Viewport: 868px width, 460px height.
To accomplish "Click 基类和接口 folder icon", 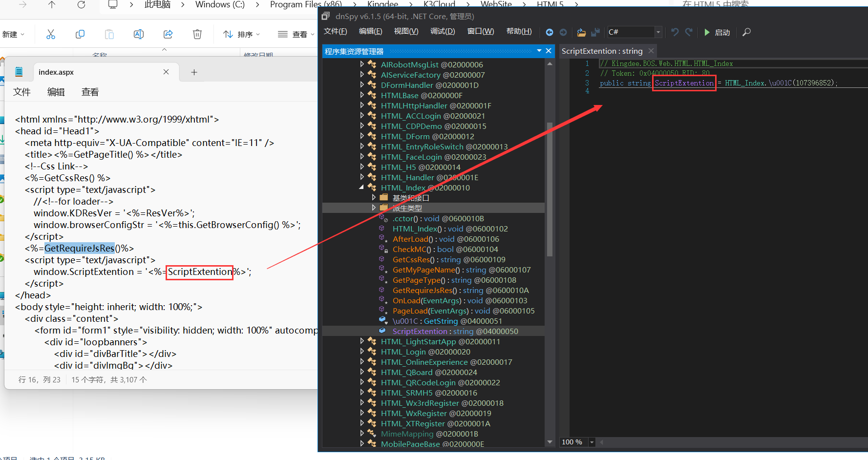I will tap(384, 197).
